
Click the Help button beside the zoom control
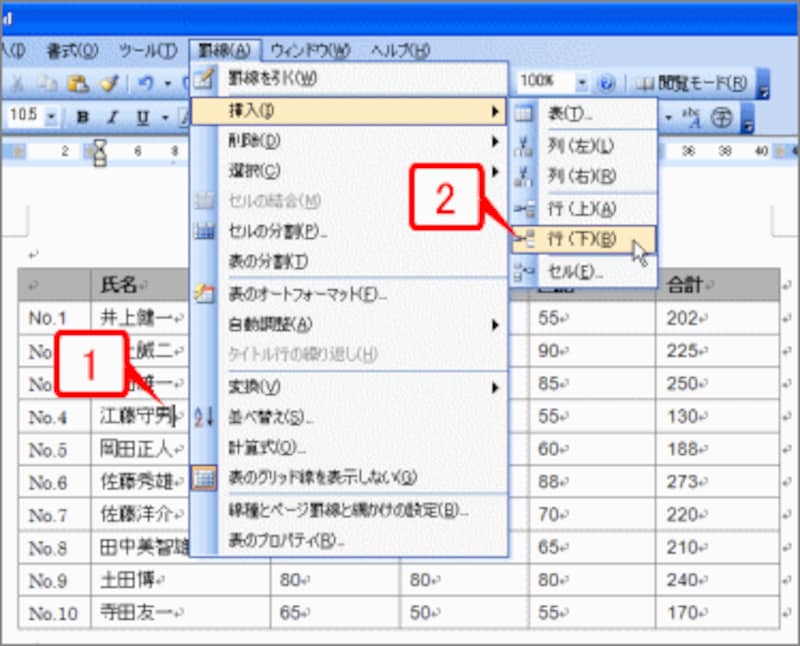[x=606, y=82]
